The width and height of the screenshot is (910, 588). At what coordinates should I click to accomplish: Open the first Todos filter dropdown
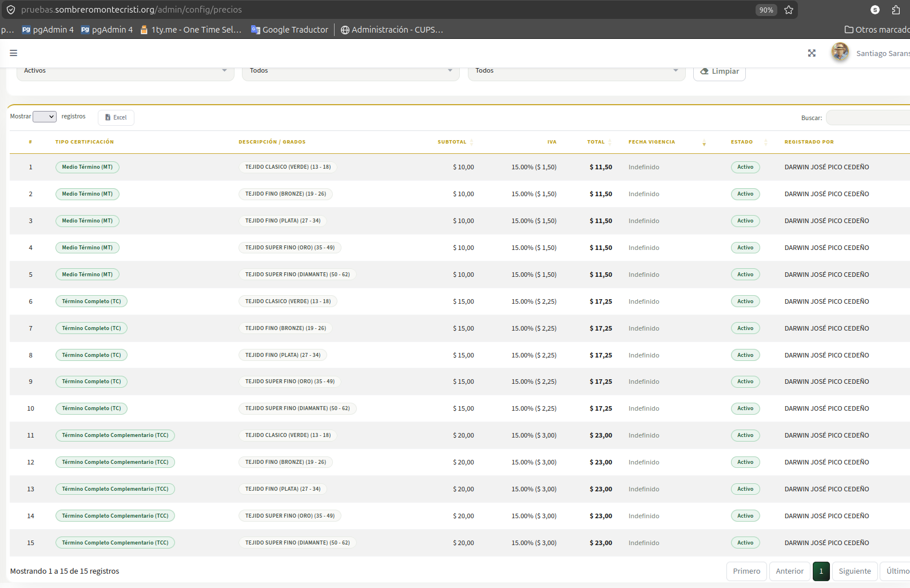coord(351,71)
